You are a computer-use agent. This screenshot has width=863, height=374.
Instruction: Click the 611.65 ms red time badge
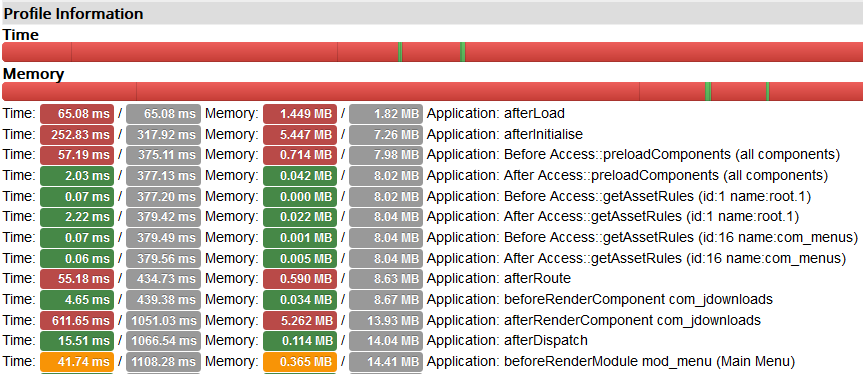coord(77,320)
